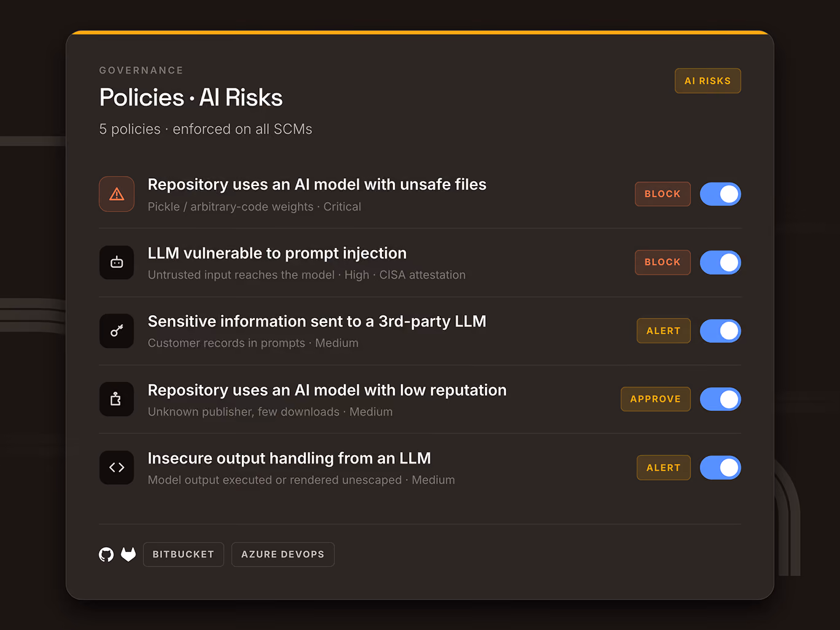Select the AI RISKS tag
The height and width of the screenshot is (630, 840).
click(x=708, y=81)
